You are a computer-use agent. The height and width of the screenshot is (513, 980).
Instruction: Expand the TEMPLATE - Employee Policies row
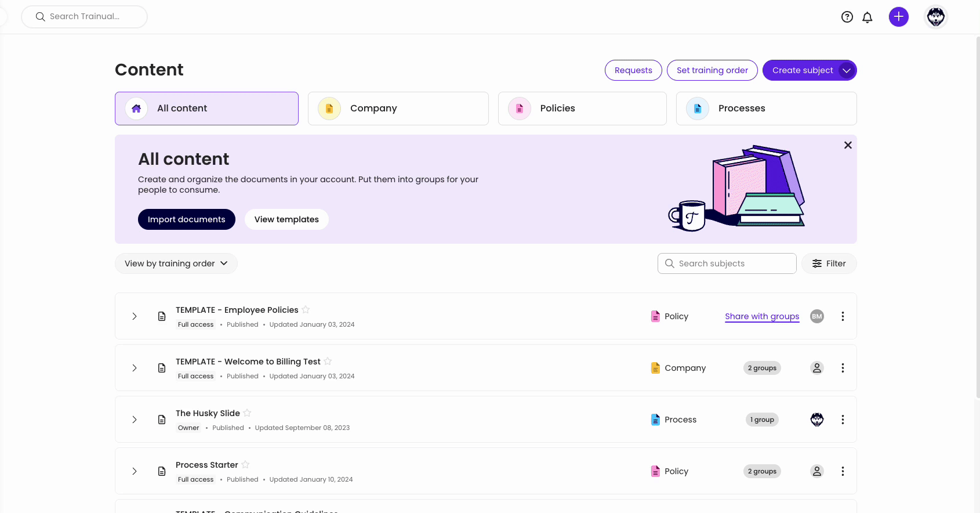pos(135,316)
